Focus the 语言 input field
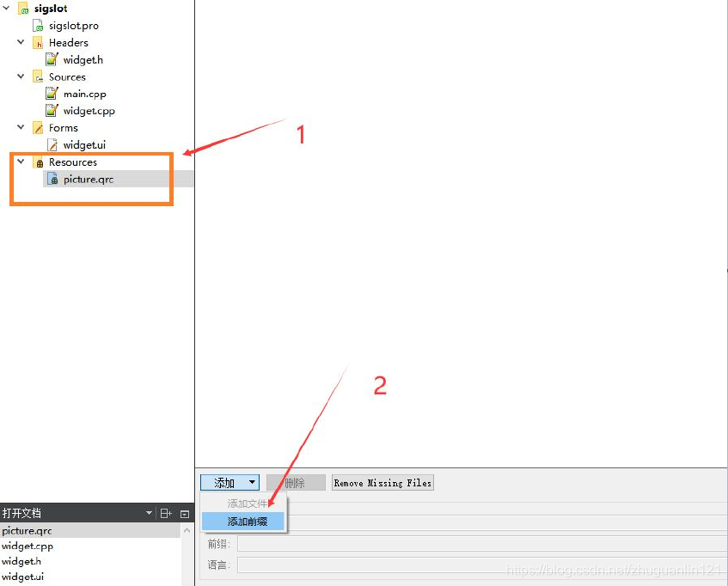This screenshot has height=586, width=728. 482,565
